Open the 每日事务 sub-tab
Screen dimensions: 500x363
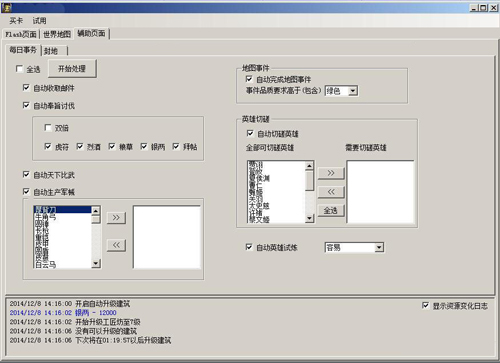(x=23, y=50)
